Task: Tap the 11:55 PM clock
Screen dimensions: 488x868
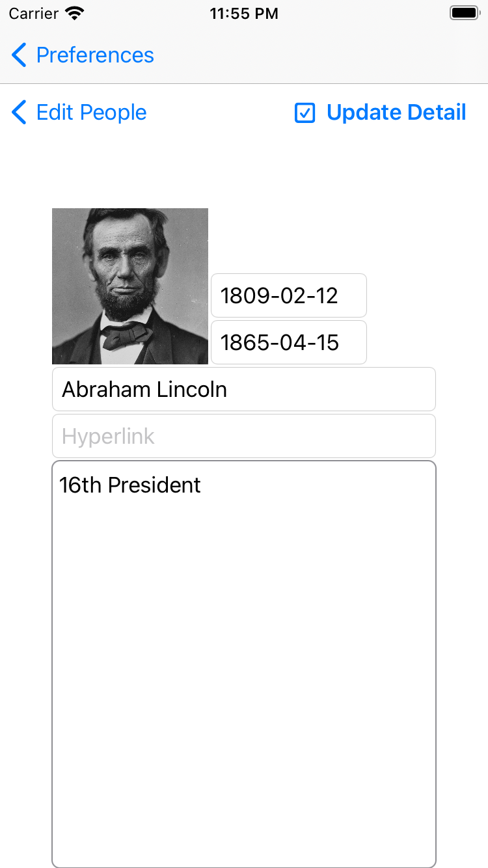Action: tap(244, 14)
